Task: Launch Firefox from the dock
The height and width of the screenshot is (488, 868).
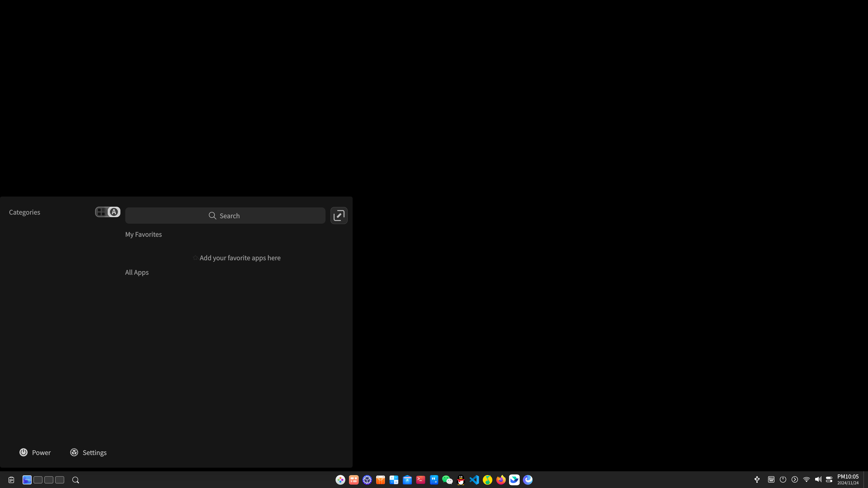Action: (x=501, y=480)
